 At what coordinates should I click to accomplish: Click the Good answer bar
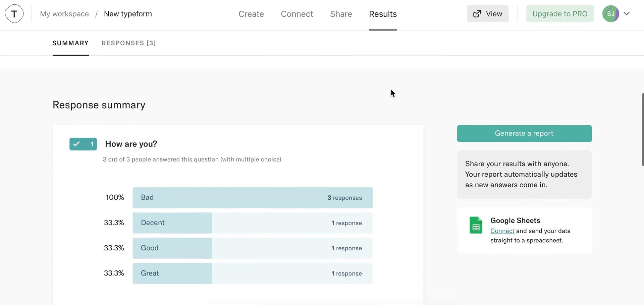click(253, 248)
